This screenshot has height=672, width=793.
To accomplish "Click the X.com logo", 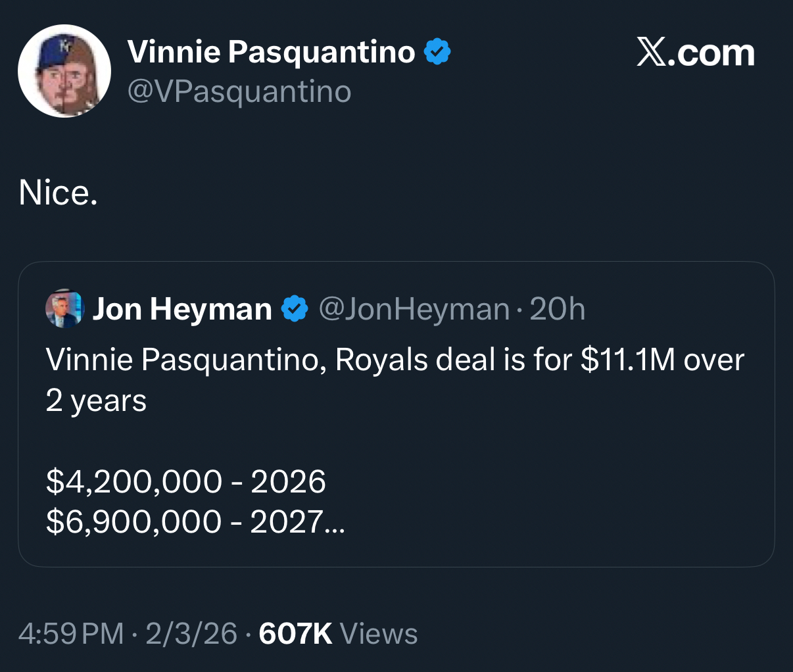I will coord(696,53).
